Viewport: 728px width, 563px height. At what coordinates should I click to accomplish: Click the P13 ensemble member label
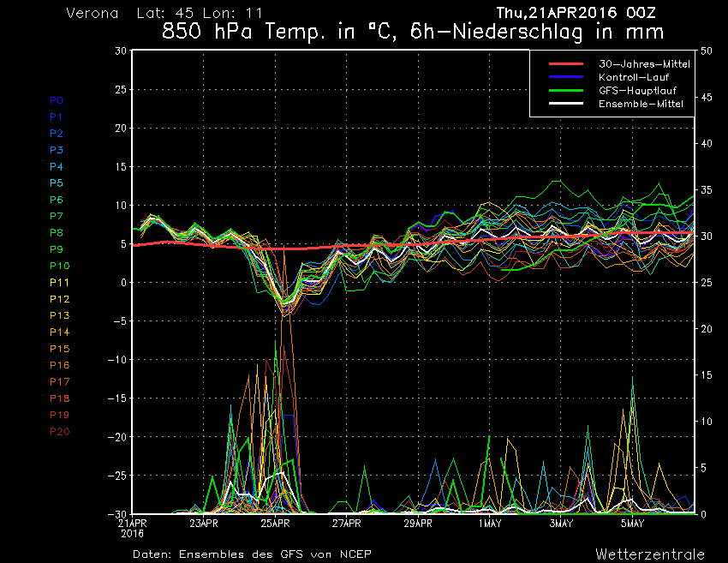[59, 315]
